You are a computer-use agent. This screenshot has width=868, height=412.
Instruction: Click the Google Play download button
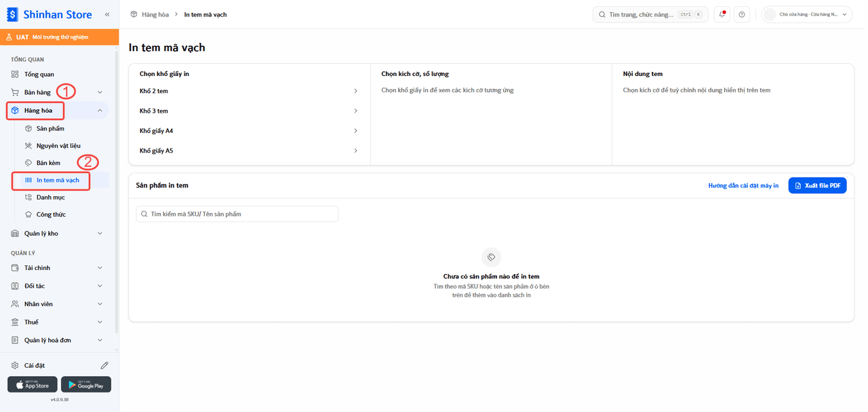pyautogui.click(x=86, y=384)
